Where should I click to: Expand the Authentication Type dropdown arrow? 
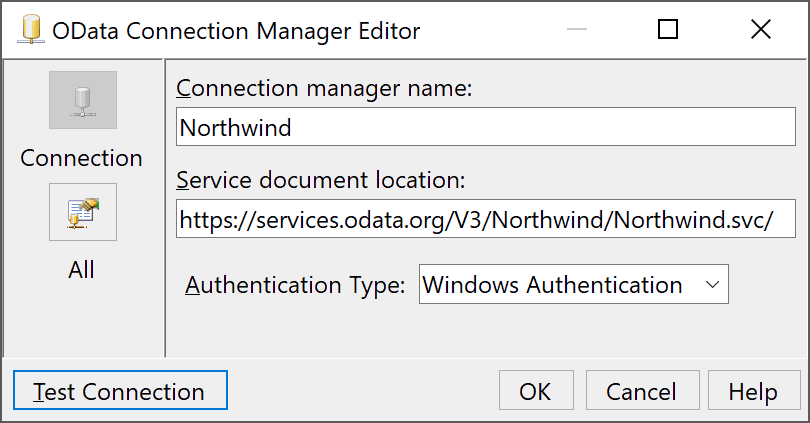[x=712, y=285]
